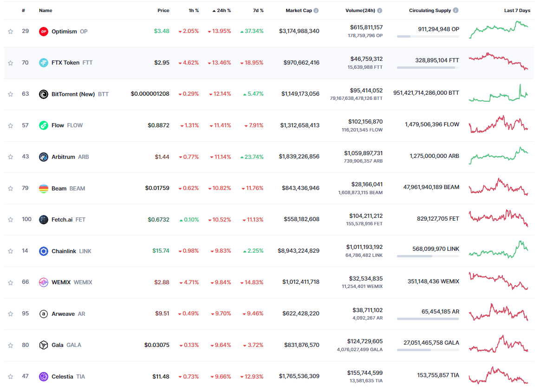Click Optimism circulating supply progress bar

tap(428, 37)
